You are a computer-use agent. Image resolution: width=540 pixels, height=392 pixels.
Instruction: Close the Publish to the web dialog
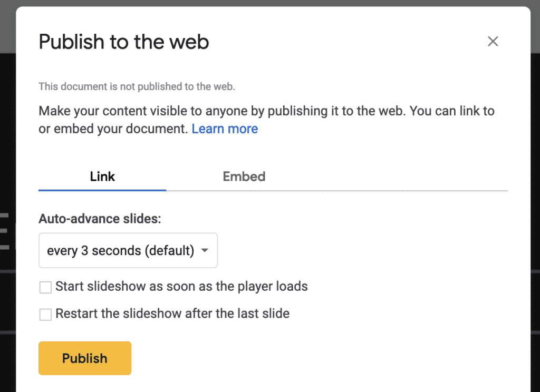(x=493, y=42)
